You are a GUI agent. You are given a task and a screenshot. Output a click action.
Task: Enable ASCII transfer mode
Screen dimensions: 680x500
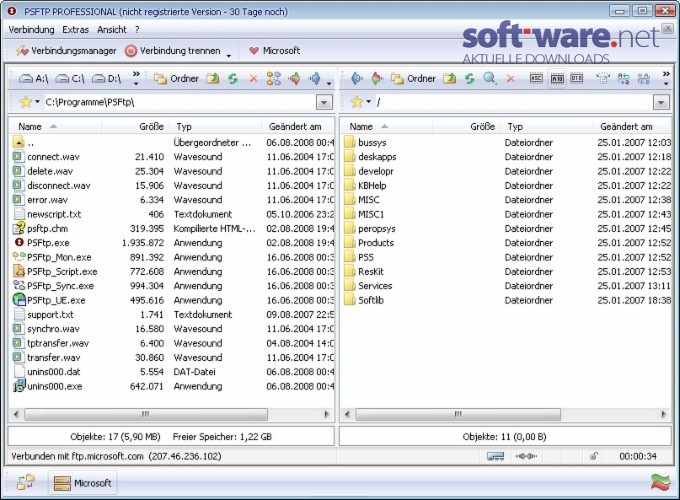pyautogui.click(x=536, y=78)
